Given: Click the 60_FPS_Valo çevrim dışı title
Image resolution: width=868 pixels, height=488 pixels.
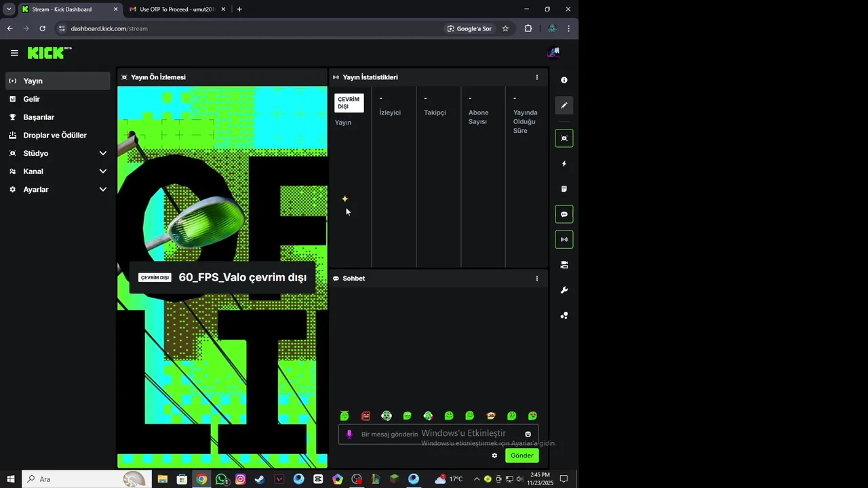Looking at the screenshot, I should [243, 277].
